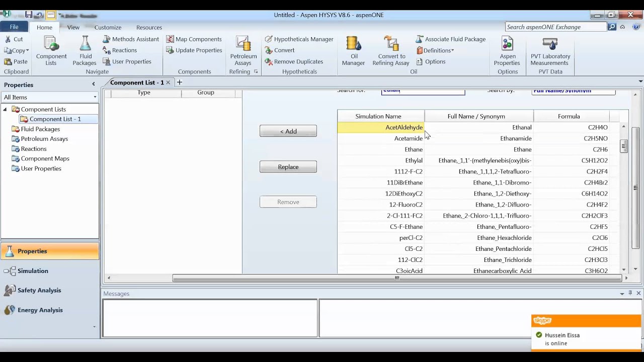Click Associate Fluid Package

(451, 39)
